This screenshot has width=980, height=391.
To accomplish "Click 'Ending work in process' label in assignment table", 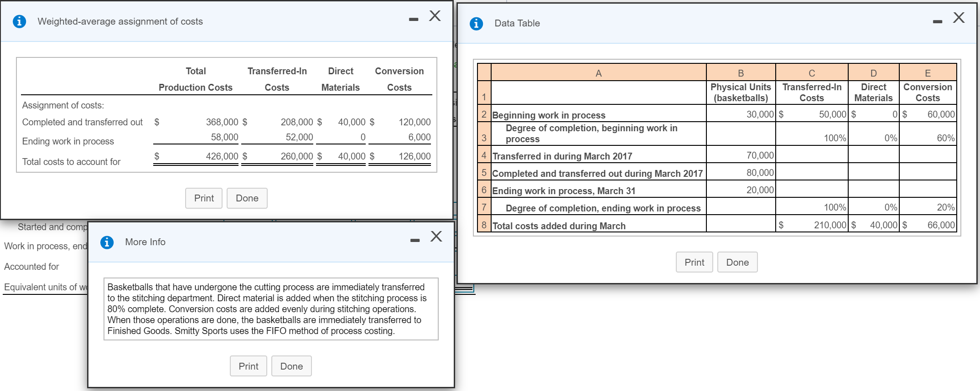I will (x=68, y=141).
